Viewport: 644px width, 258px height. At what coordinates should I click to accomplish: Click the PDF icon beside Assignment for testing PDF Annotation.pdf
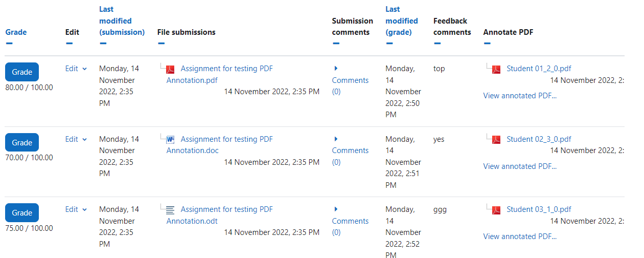pyautogui.click(x=170, y=69)
